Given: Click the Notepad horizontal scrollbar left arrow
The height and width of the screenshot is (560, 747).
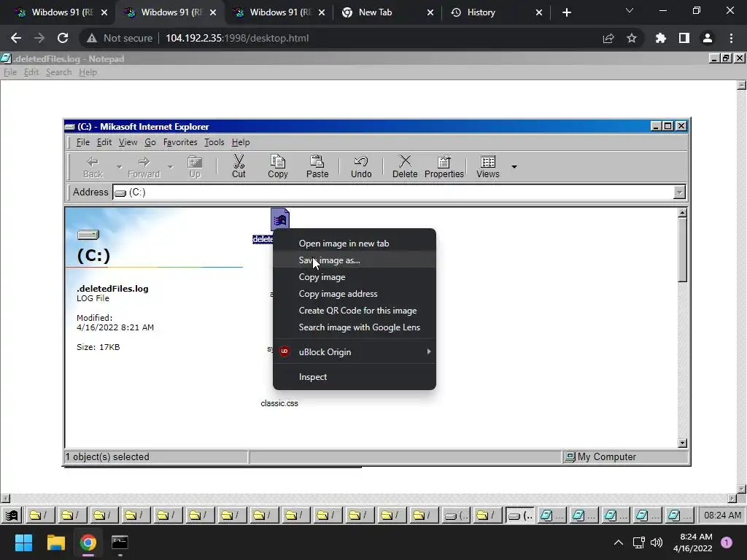Looking at the screenshot, I should [5, 499].
